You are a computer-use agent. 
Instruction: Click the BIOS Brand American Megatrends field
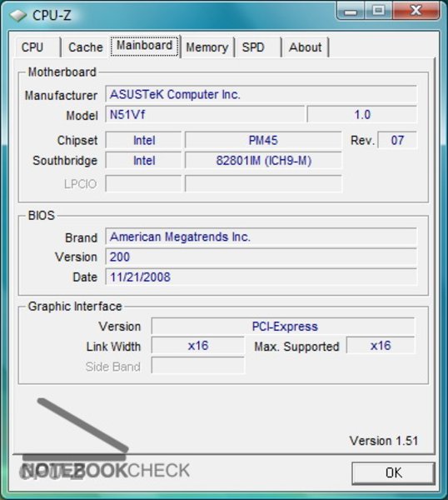261,237
